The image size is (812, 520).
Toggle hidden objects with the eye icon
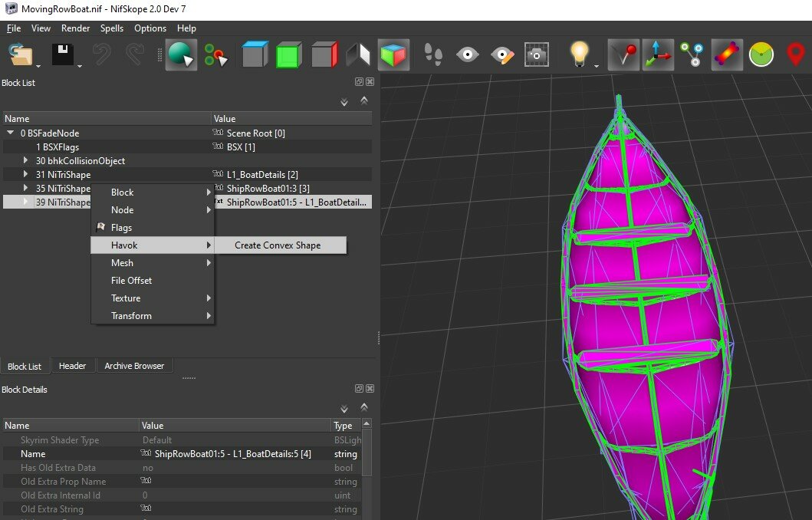point(468,54)
